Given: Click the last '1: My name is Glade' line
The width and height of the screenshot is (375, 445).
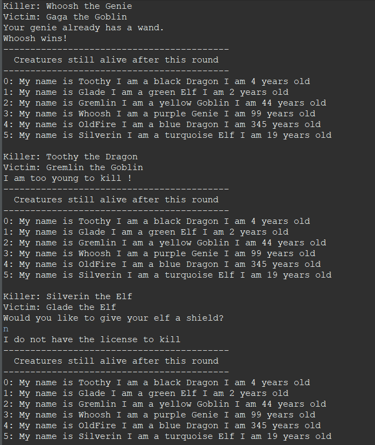Looking at the screenshot, I should click(x=146, y=393).
